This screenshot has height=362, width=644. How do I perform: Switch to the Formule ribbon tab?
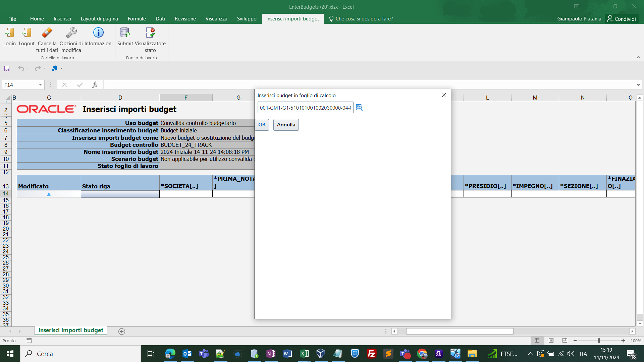point(137,19)
